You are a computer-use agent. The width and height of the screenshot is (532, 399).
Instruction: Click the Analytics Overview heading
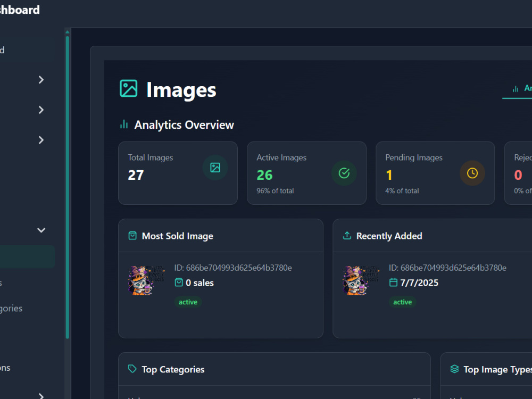click(x=184, y=125)
